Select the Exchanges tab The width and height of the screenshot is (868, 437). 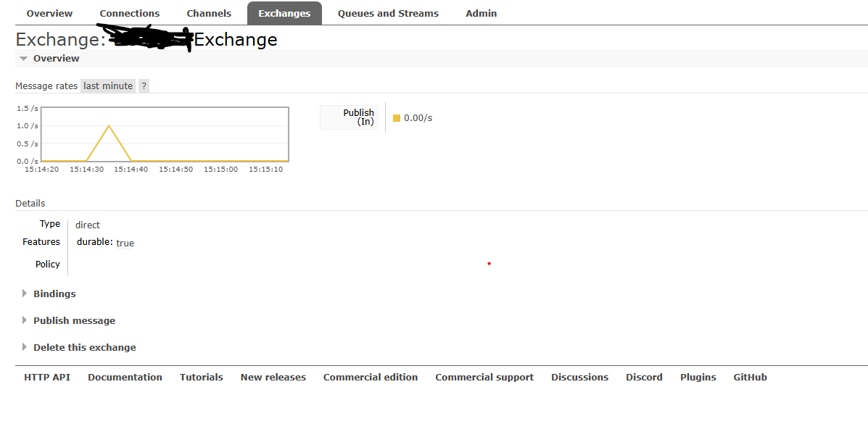tap(284, 13)
